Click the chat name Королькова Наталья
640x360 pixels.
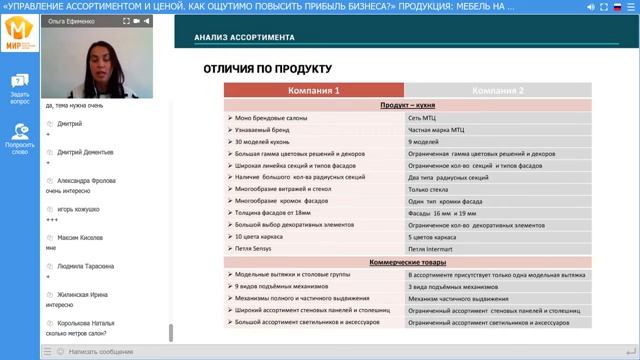pyautogui.click(x=86, y=323)
